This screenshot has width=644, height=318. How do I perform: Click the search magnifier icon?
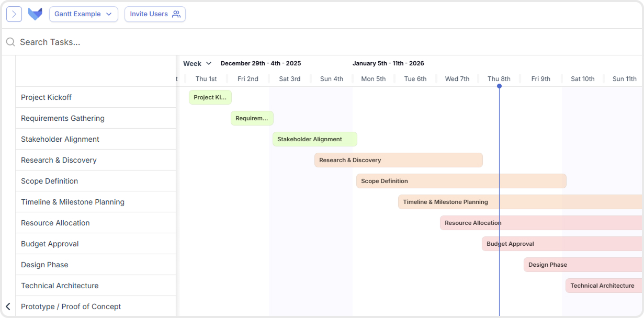tap(10, 41)
